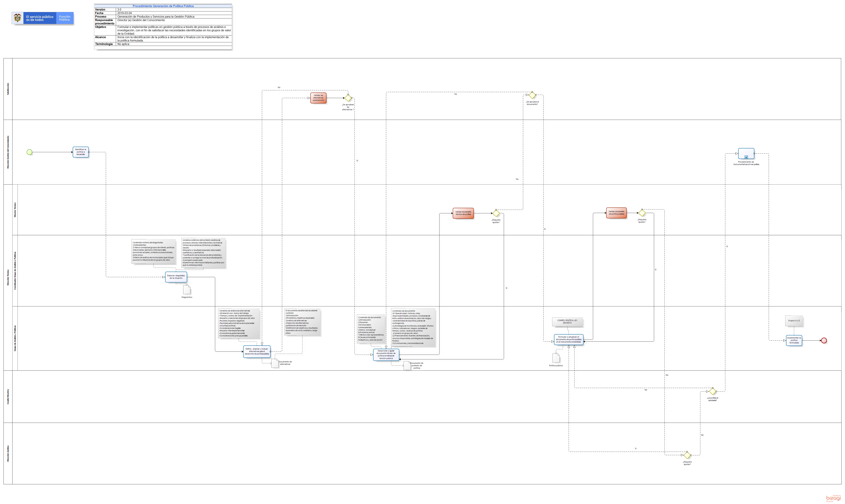This screenshot has height=504, width=845.
Task: Click the Análisis sistémico del contexto annotation
Action: [203, 253]
